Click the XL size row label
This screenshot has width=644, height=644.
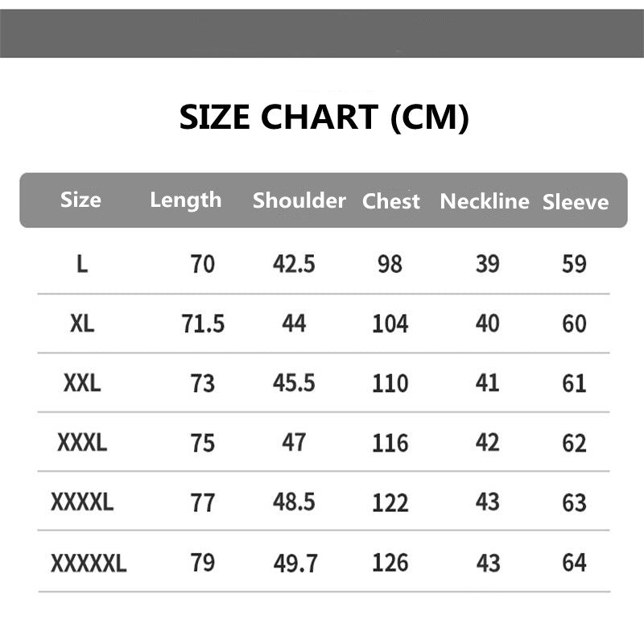click(82, 324)
